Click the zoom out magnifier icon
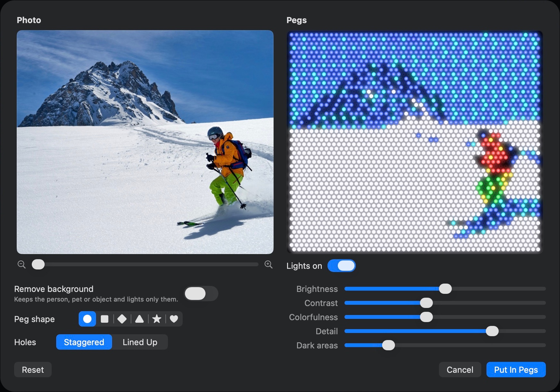 tap(22, 265)
